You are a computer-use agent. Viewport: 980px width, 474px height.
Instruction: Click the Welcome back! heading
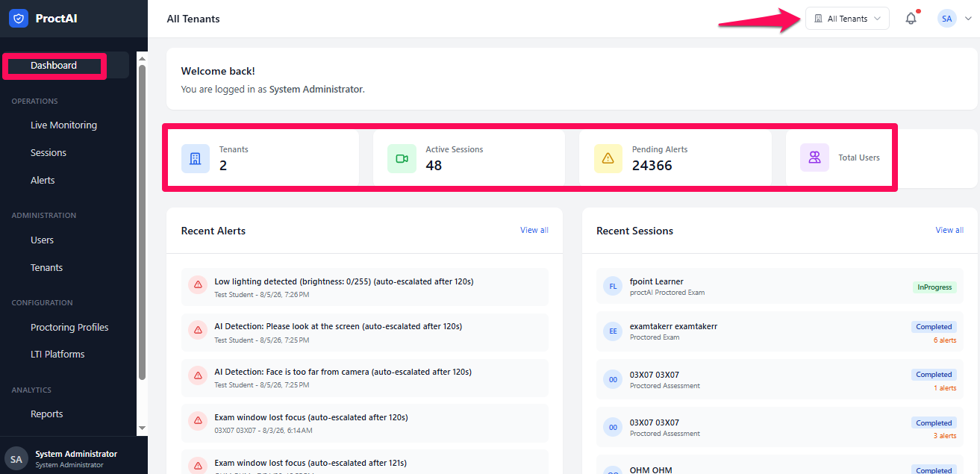point(218,71)
